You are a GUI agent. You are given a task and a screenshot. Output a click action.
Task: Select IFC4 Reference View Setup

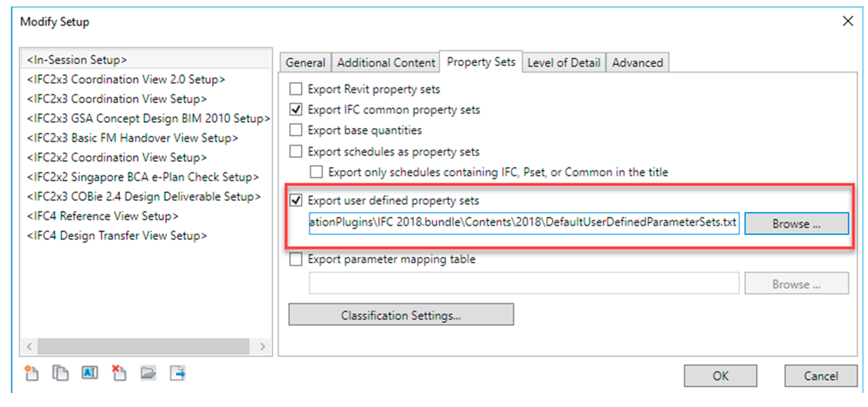(103, 216)
